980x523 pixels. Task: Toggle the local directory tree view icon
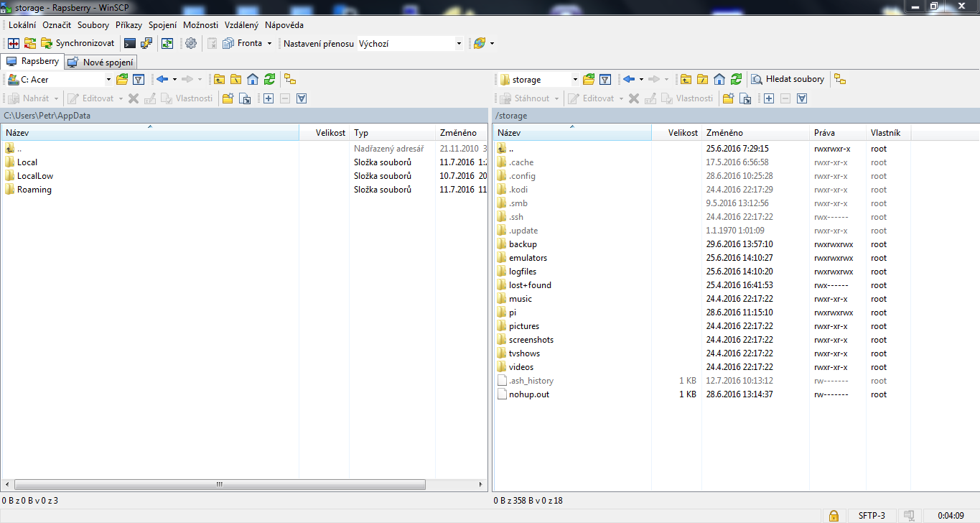click(290, 79)
